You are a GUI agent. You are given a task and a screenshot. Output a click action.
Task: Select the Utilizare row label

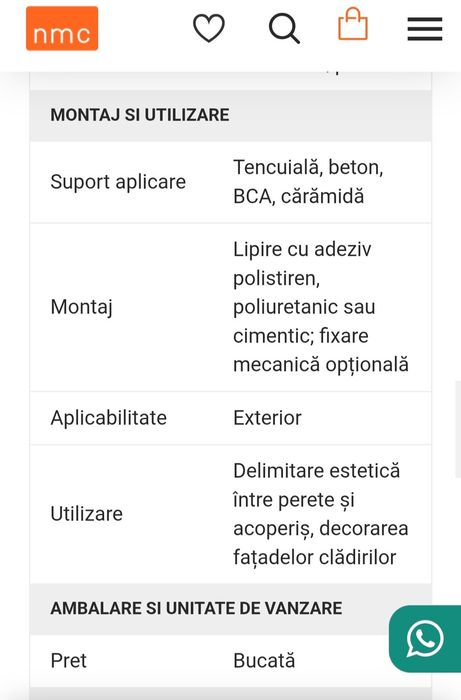point(87,514)
